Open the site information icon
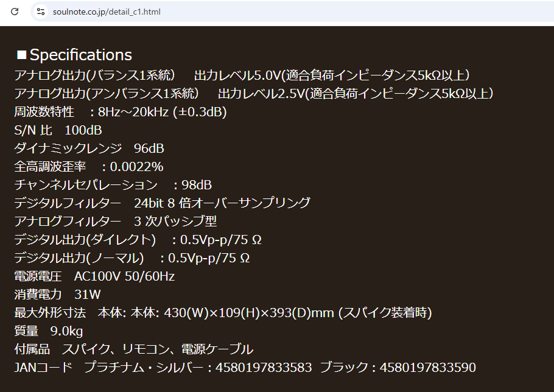Viewport: 554px width, 392px height. coord(41,12)
